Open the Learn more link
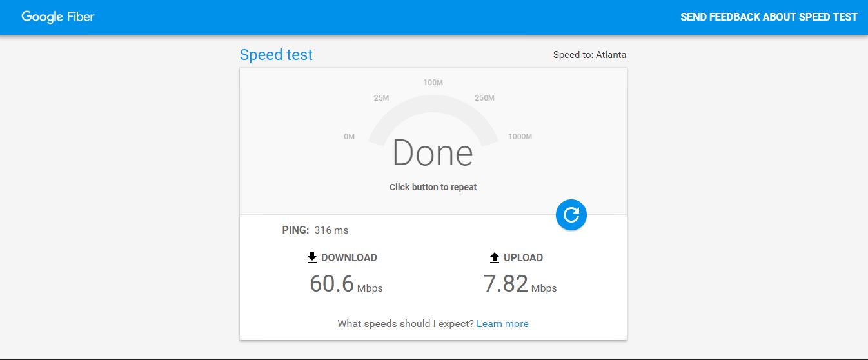868x360 pixels. tap(502, 324)
